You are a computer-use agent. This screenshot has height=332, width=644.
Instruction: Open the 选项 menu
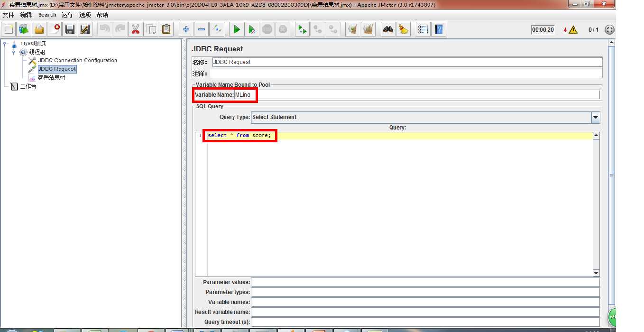[85, 15]
